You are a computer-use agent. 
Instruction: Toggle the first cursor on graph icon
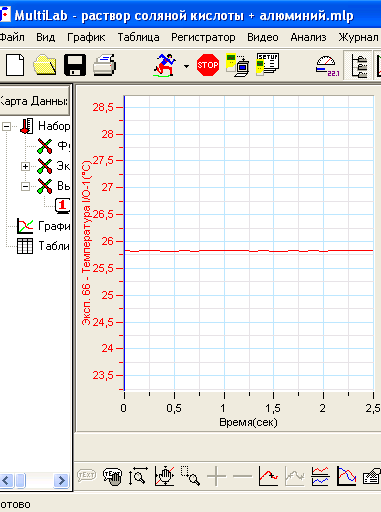coord(268,476)
